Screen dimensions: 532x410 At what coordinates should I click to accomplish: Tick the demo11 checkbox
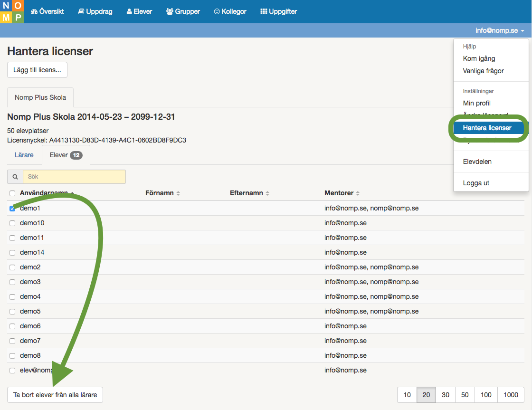coord(12,238)
